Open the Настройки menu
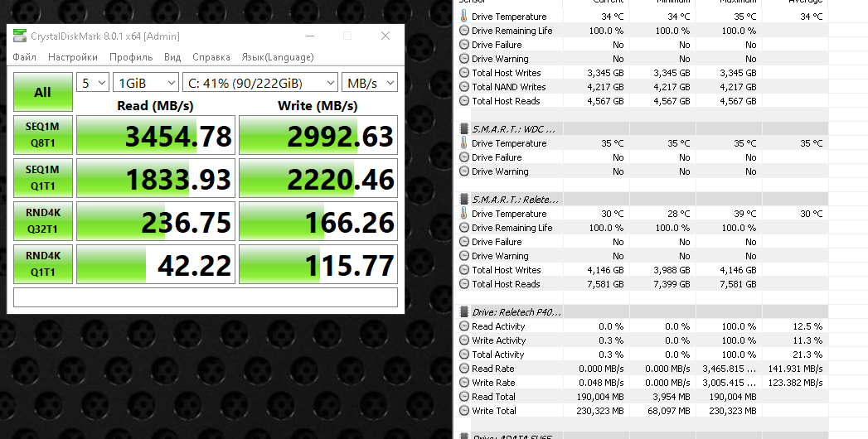The width and height of the screenshot is (868, 439). (72, 57)
